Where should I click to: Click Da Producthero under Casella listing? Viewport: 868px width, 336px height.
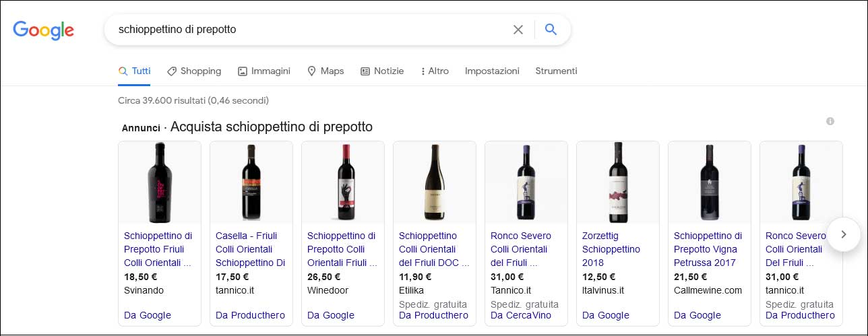coord(250,315)
